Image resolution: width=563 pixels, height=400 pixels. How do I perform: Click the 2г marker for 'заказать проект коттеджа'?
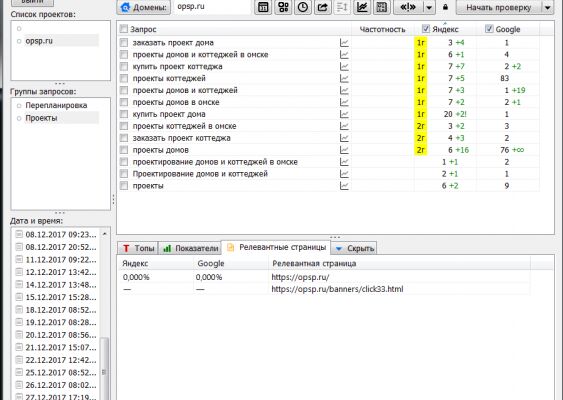click(x=420, y=138)
